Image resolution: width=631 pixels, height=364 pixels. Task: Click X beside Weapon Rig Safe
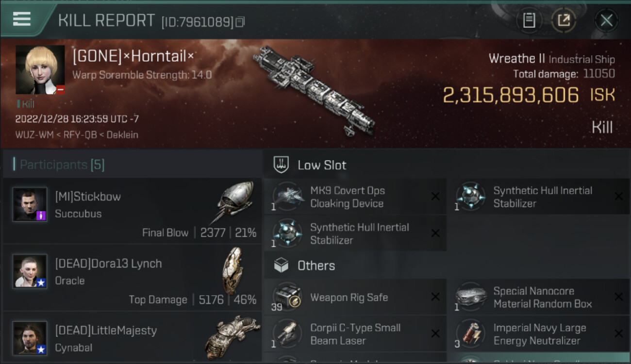pos(435,297)
